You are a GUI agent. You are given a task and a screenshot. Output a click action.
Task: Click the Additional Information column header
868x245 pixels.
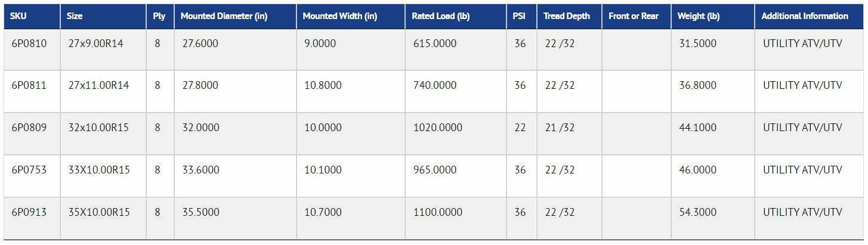pyautogui.click(x=804, y=16)
